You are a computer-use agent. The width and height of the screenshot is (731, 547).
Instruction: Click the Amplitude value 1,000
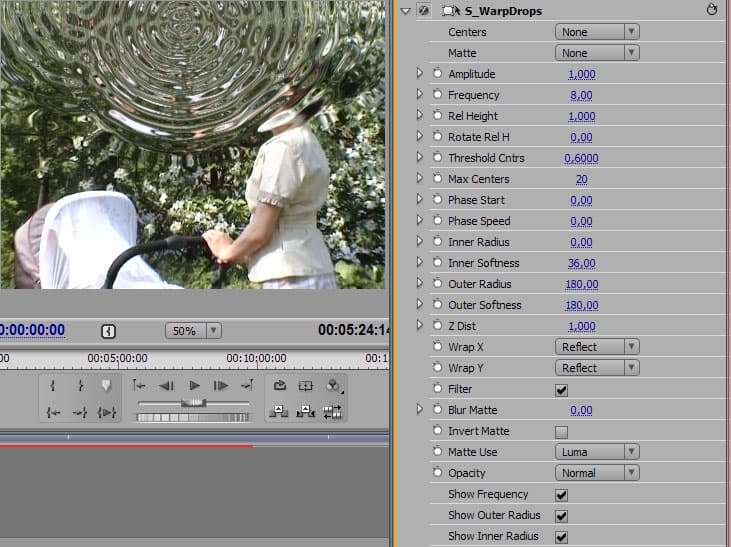tap(581, 74)
